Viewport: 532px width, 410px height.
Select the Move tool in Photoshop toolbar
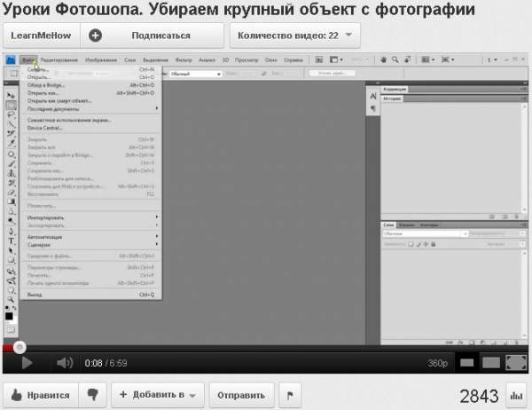[11, 96]
